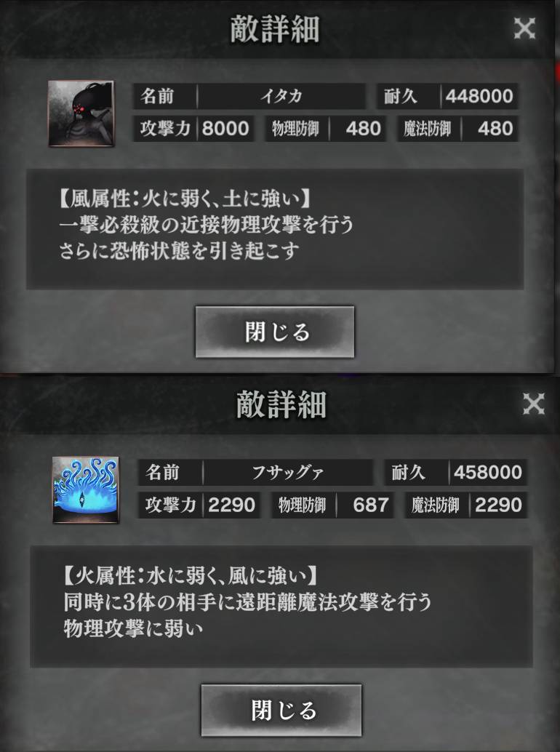This screenshot has width=560, height=752.
Task: Select the イタカ name field
Action: point(281,96)
